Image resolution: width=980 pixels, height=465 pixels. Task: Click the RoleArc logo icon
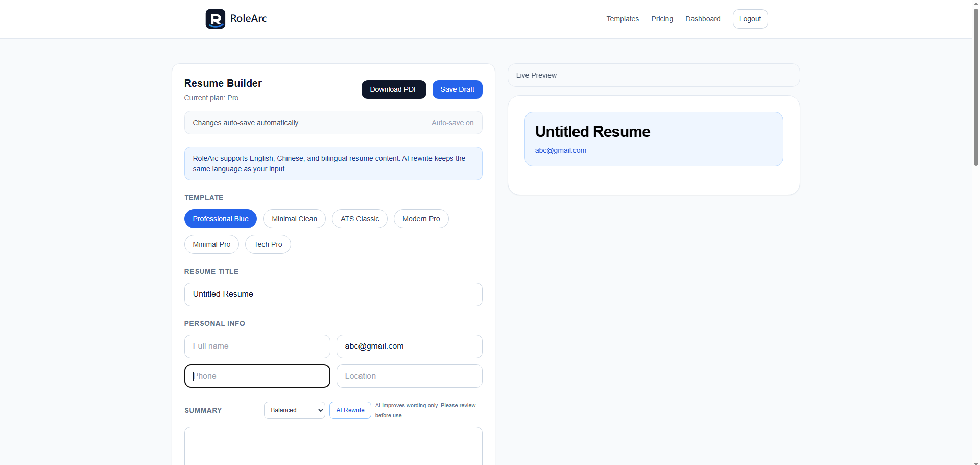coord(215,19)
